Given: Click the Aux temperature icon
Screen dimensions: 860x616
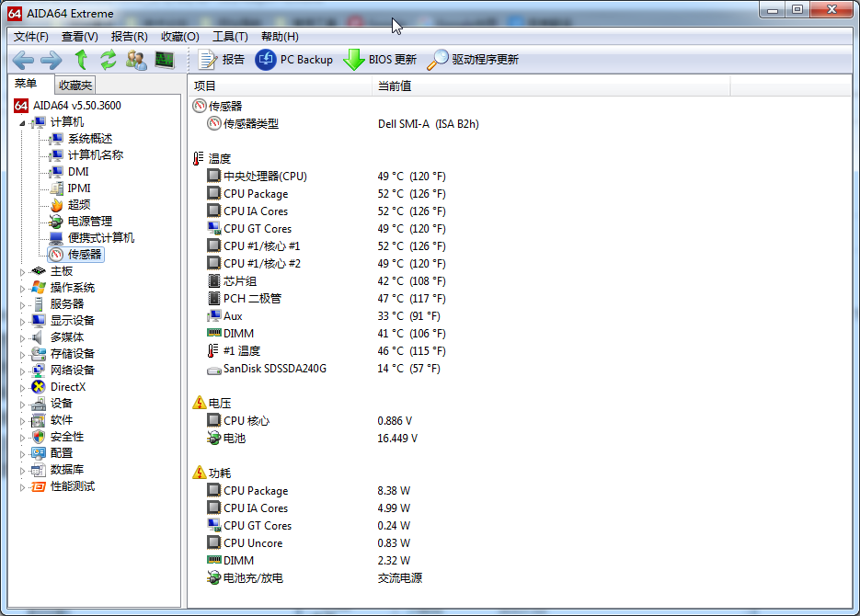Looking at the screenshot, I should point(214,316).
